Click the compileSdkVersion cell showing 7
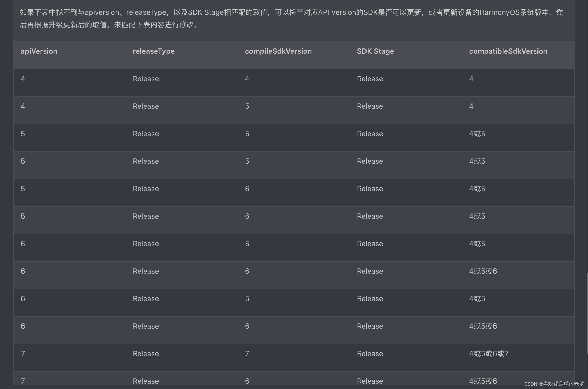 coord(294,358)
